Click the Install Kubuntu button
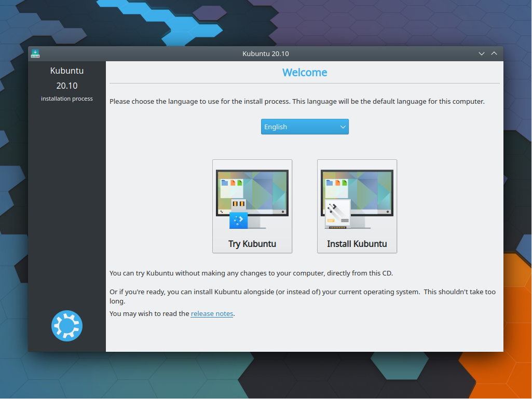Screen dimensions: 532x399 pos(357,207)
